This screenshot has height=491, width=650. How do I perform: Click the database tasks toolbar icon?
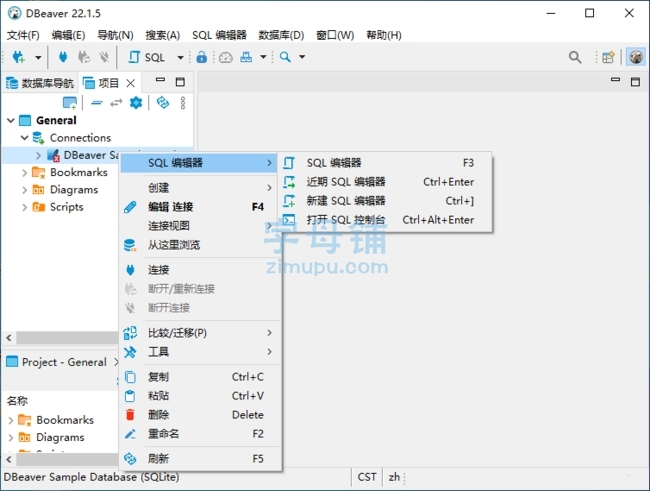(246, 57)
